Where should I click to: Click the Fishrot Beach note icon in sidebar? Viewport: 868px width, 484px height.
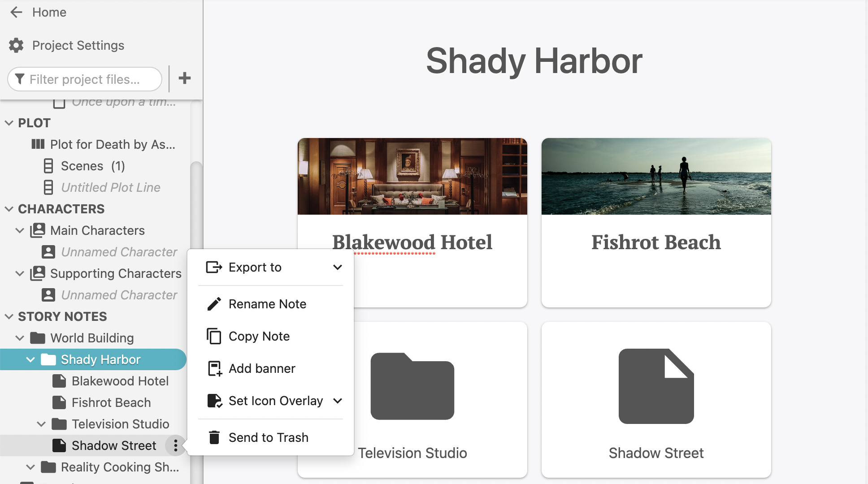click(x=59, y=402)
